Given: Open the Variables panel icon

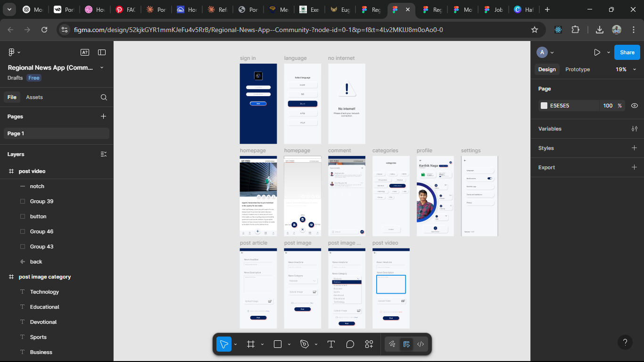Looking at the screenshot, I should pos(635,129).
